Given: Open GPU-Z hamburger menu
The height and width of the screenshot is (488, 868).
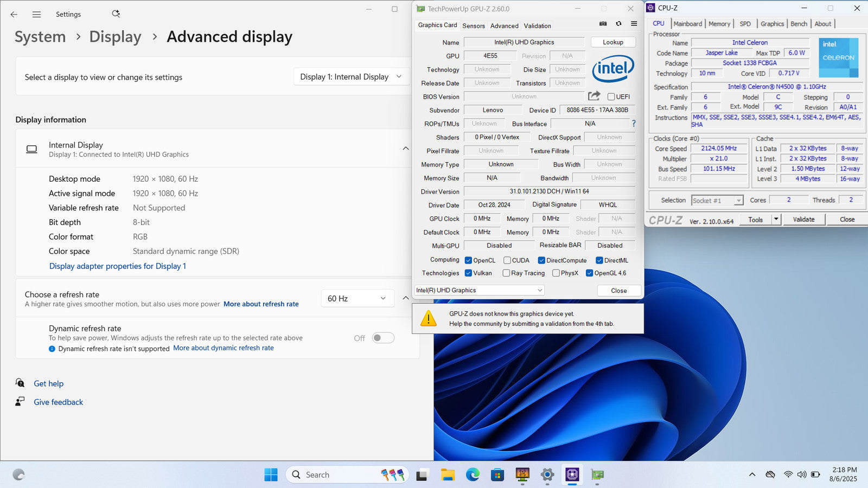Looking at the screenshot, I should 634,24.
